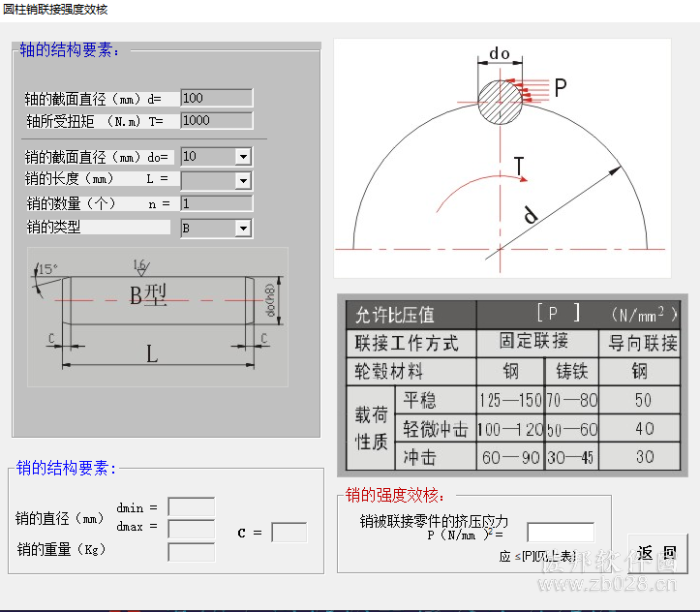Click the 允许比压值 table title
This screenshot has width=700, height=612.
[x=395, y=315]
